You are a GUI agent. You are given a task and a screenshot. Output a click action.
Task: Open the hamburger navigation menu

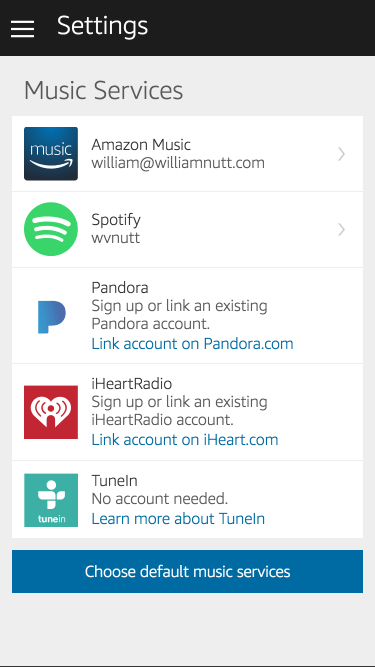click(x=23, y=29)
